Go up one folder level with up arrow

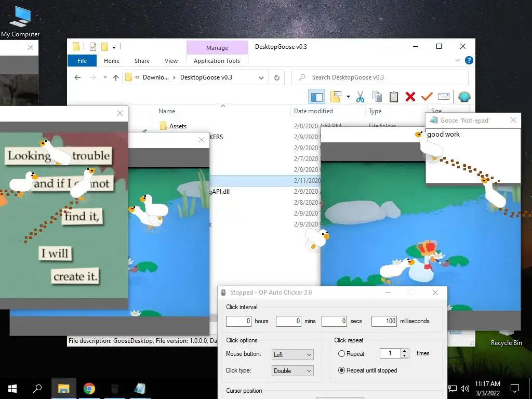(x=116, y=78)
